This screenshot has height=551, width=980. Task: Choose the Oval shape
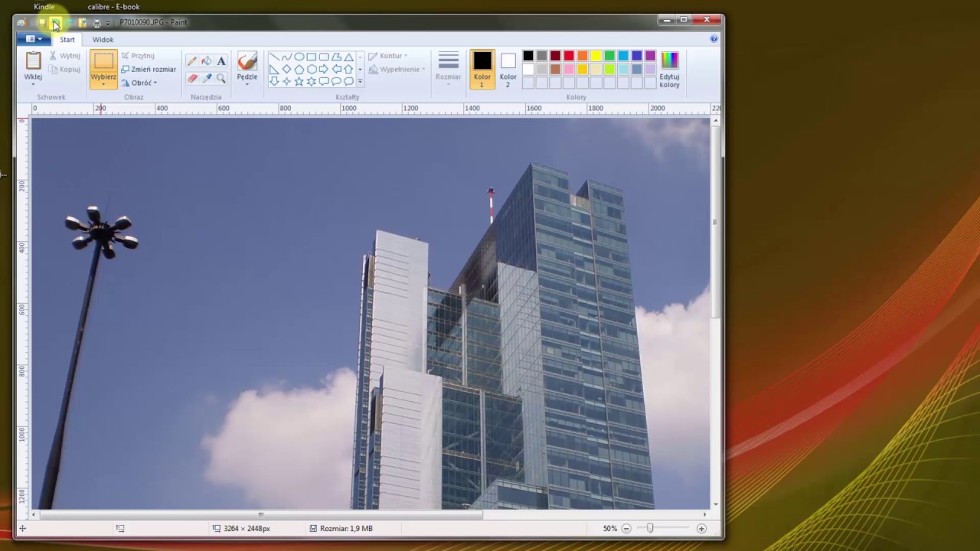(299, 57)
